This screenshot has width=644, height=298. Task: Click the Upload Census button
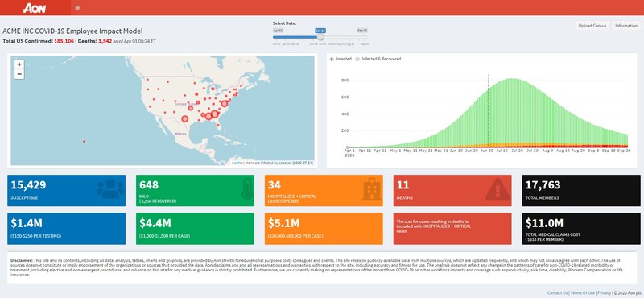pos(592,26)
